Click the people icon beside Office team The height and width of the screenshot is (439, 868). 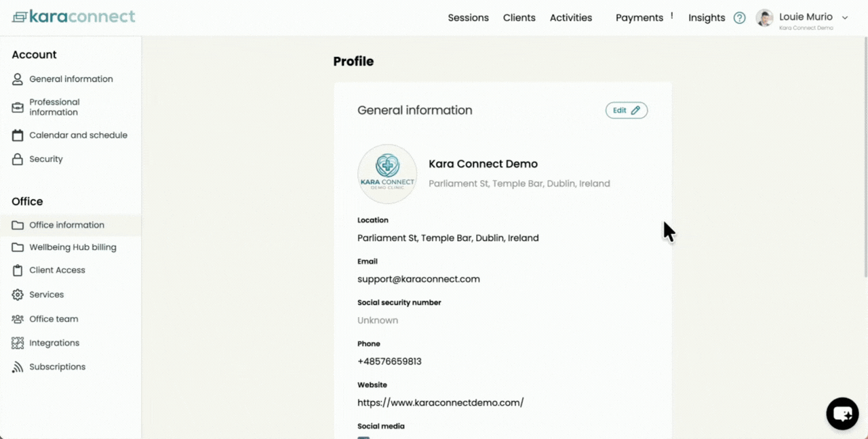pos(18,319)
